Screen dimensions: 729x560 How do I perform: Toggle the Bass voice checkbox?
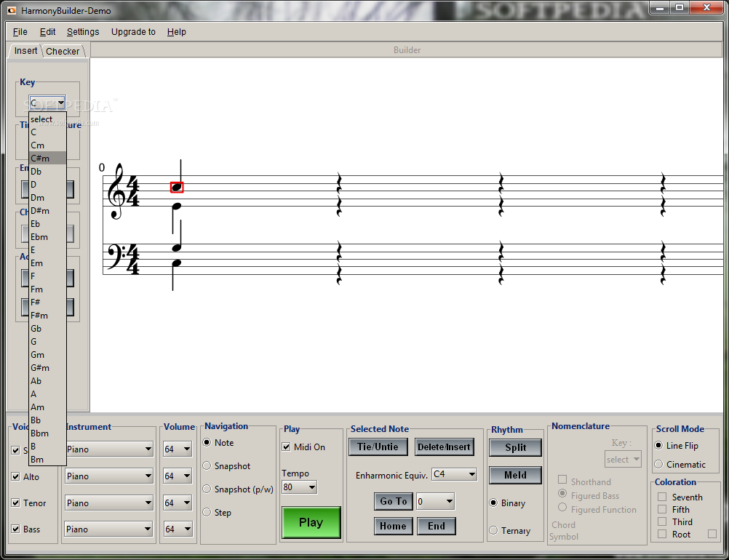click(x=16, y=529)
